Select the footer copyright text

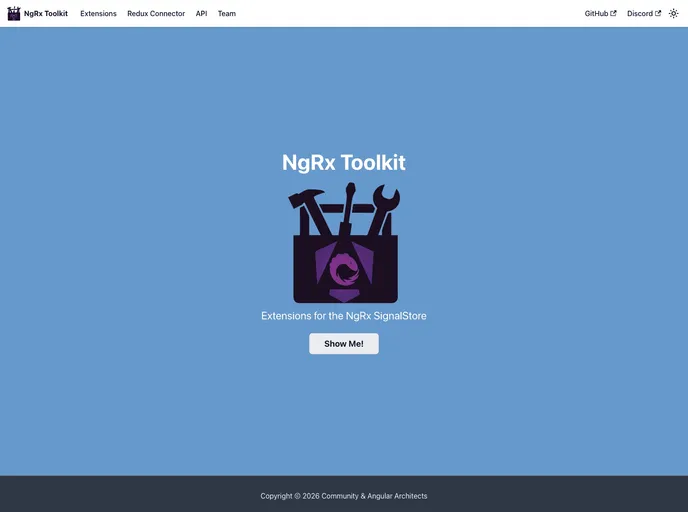[344, 496]
